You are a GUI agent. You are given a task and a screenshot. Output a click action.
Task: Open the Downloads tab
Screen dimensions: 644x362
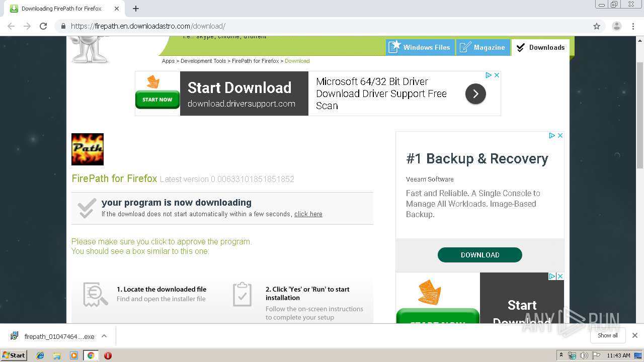[540, 47]
